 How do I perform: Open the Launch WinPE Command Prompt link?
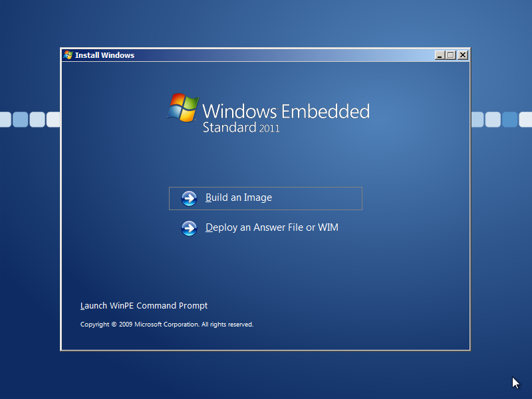coord(144,306)
